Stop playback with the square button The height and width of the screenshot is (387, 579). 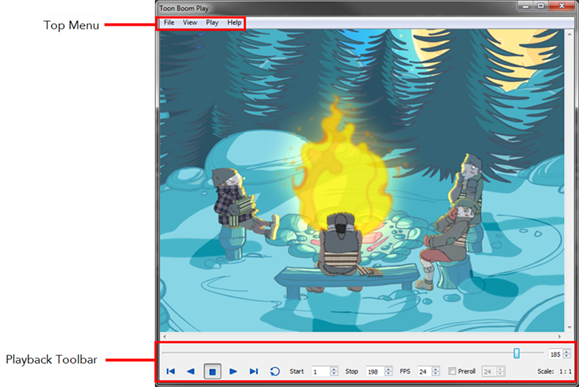(212, 371)
